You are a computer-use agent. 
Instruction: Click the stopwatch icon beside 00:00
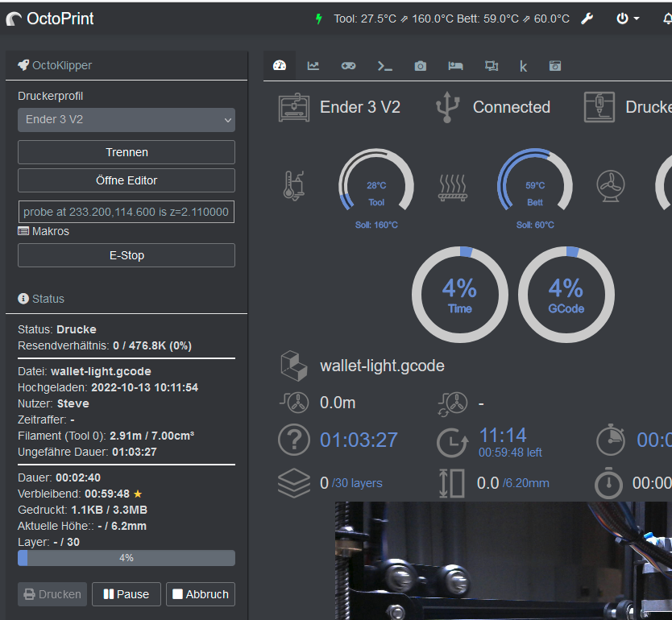coord(608,483)
